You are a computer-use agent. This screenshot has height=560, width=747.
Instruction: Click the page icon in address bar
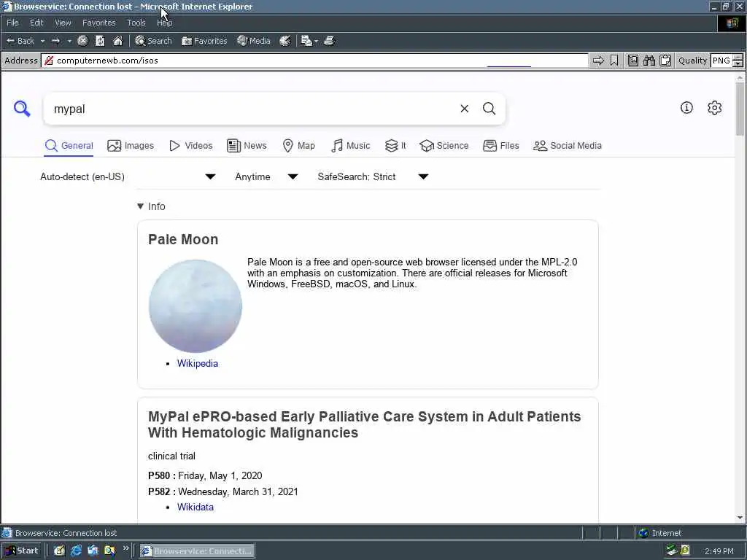(49, 61)
